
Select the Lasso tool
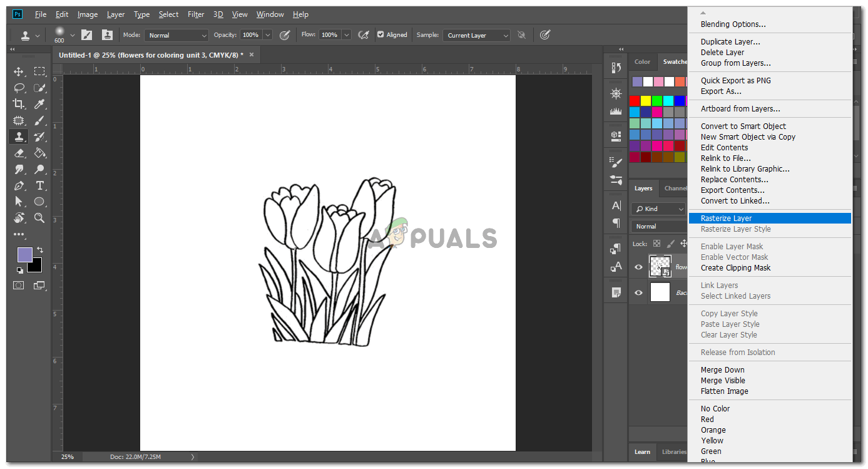click(x=19, y=88)
